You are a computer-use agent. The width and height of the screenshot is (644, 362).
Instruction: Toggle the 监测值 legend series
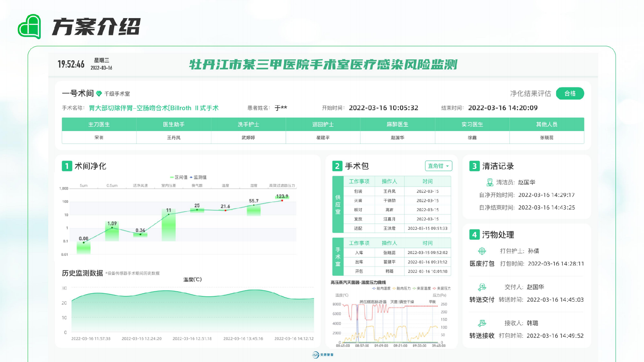coord(198,177)
